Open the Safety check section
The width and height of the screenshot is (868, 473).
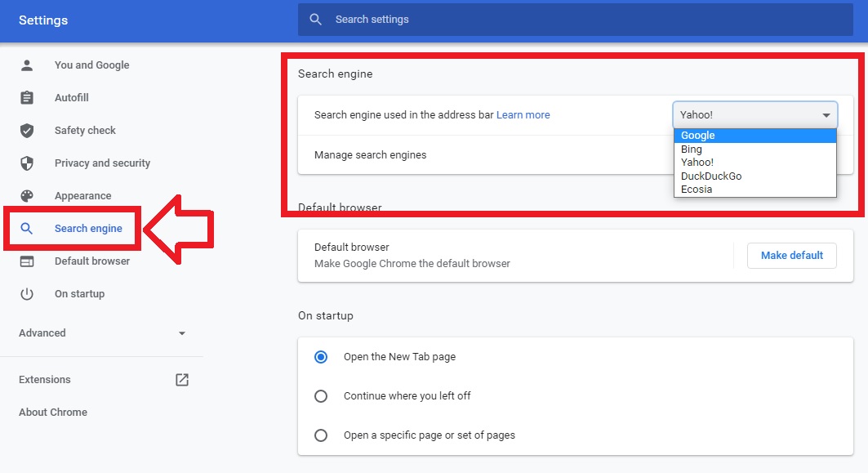[85, 131]
